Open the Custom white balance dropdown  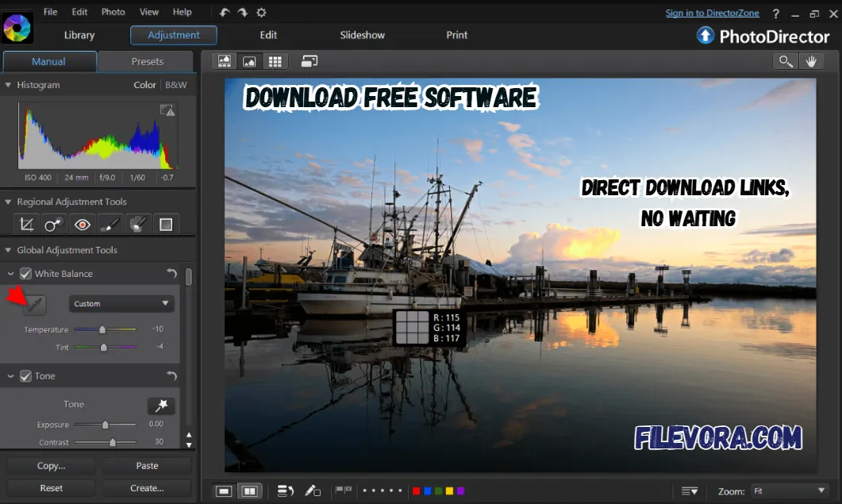point(121,303)
